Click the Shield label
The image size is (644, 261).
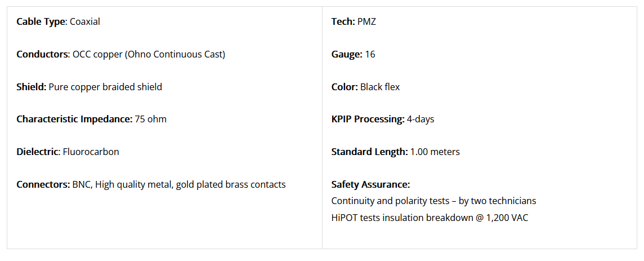coord(31,87)
